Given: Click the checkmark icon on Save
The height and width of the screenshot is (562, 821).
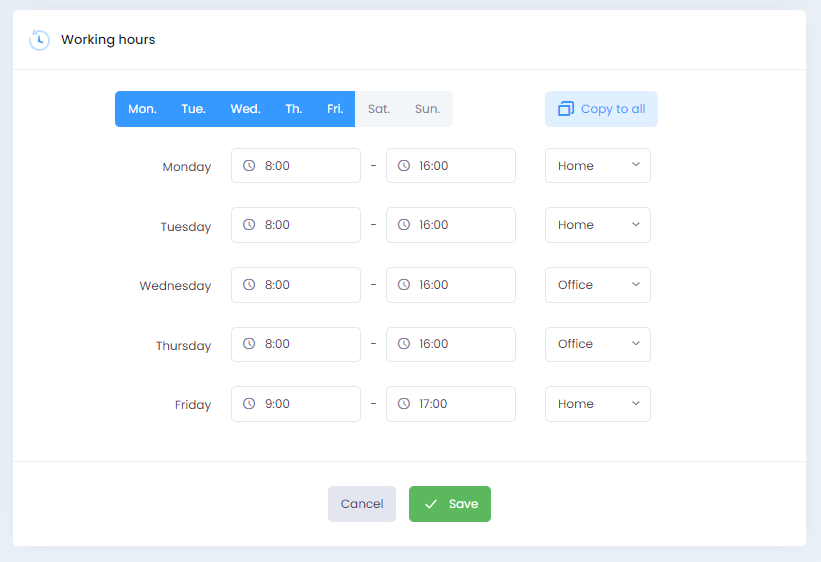Looking at the screenshot, I should pos(431,504).
